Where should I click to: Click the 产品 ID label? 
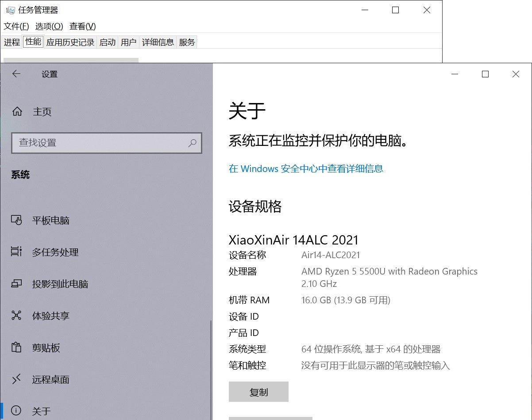point(243,333)
